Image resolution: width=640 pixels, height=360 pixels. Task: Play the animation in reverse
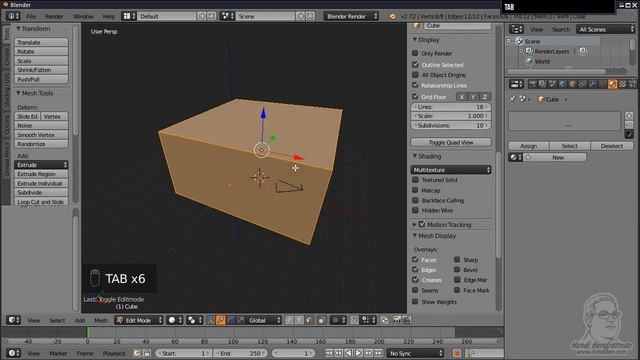tap(348, 353)
